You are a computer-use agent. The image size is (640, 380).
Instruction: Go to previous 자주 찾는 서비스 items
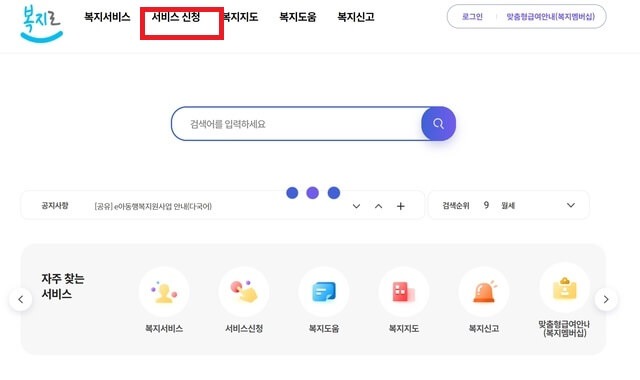click(x=20, y=299)
